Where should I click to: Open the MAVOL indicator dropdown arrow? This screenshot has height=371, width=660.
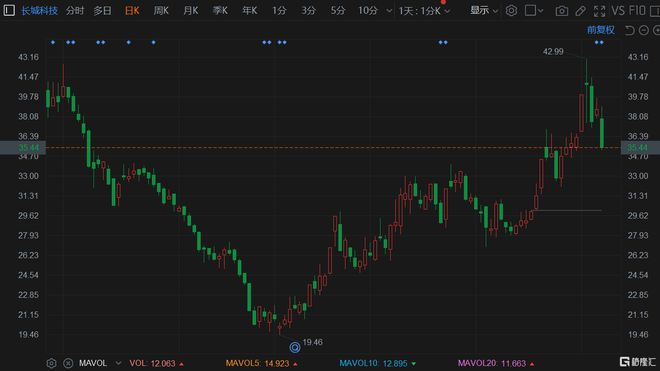(118, 363)
